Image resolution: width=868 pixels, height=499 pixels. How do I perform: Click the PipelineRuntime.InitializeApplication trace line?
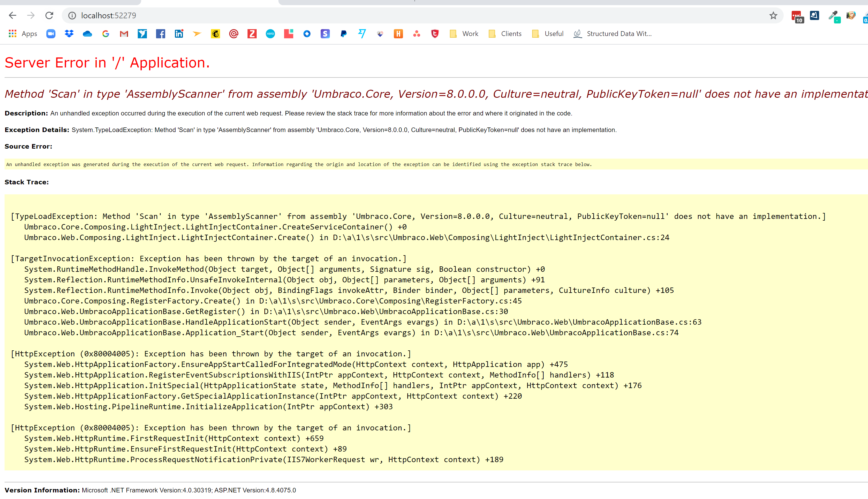(x=208, y=407)
